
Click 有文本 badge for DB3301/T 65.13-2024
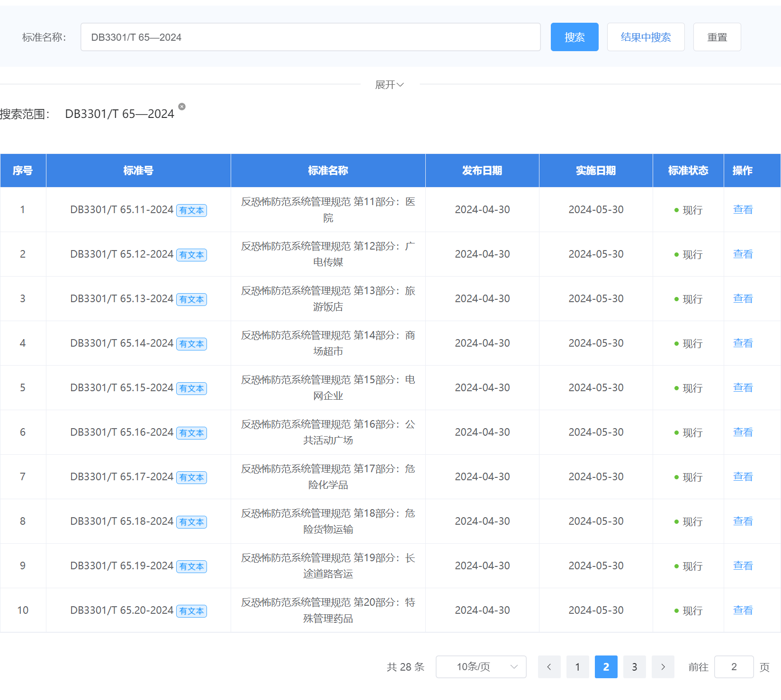(191, 299)
